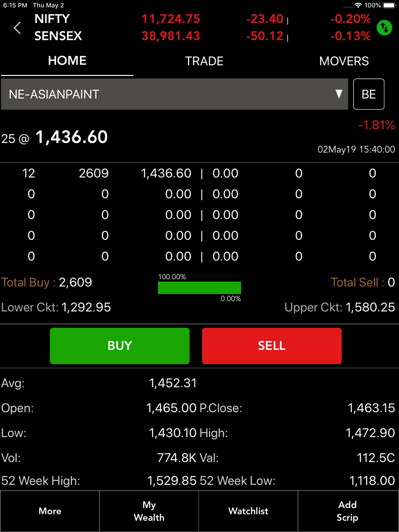
Task: Tap the 02May19 15:40:00 timestamp
Action: click(x=356, y=149)
